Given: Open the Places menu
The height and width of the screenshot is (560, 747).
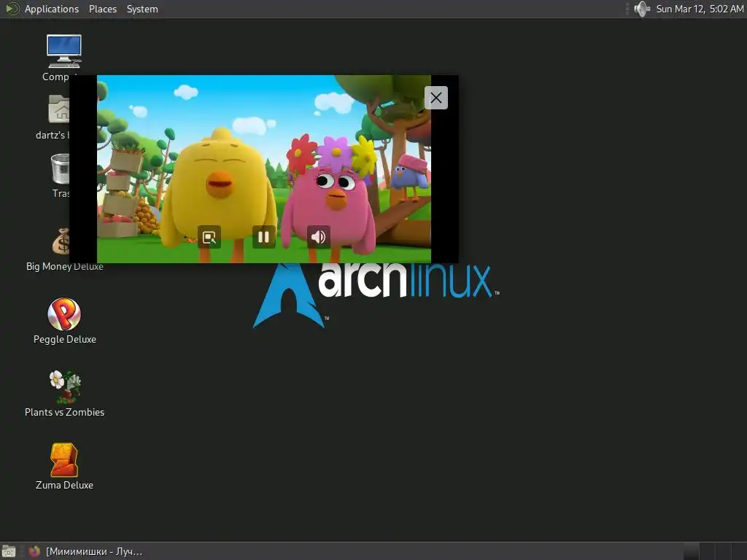Looking at the screenshot, I should (x=102, y=9).
